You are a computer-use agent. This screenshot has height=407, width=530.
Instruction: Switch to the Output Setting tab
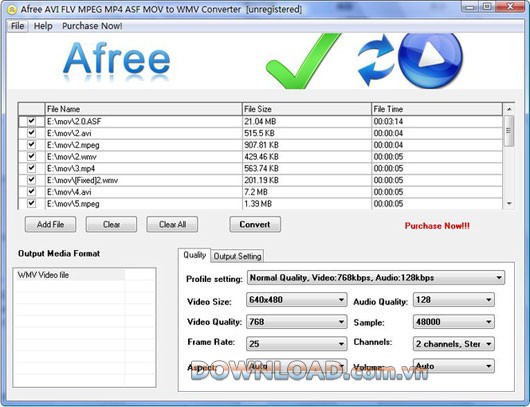click(x=237, y=256)
